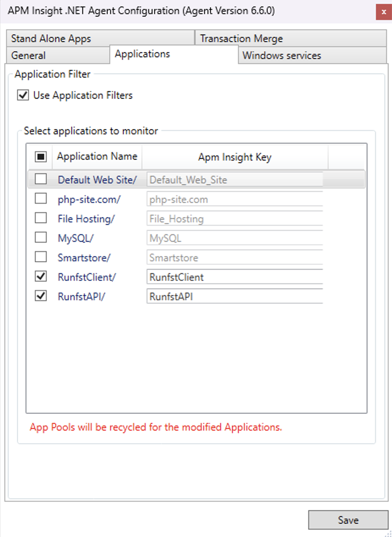This screenshot has height=537, width=392.
Task: Disable the Use Application Filters checkbox
Action: click(23, 95)
